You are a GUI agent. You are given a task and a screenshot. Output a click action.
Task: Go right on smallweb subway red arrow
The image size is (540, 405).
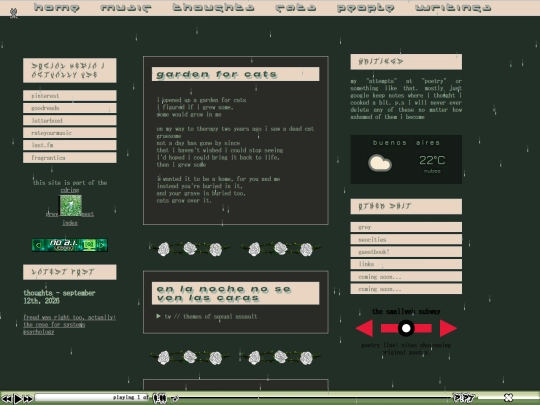click(448, 328)
